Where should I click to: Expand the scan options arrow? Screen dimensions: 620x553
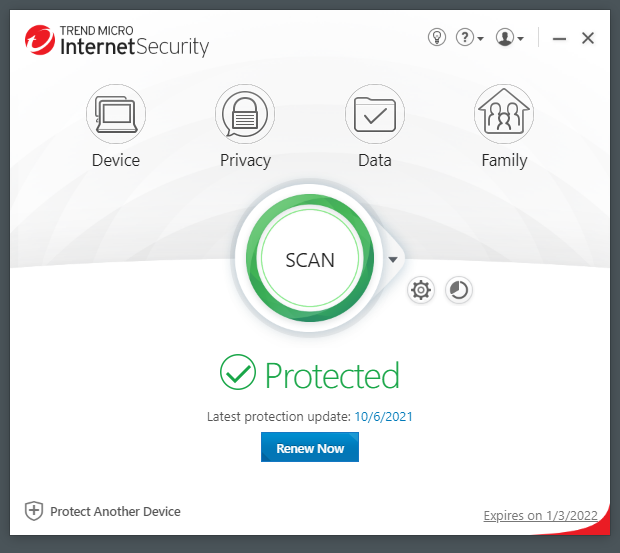click(x=393, y=260)
